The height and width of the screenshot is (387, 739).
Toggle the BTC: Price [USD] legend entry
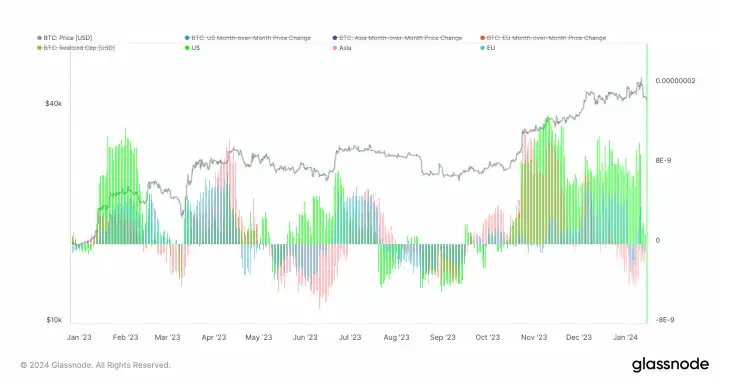tap(65, 38)
